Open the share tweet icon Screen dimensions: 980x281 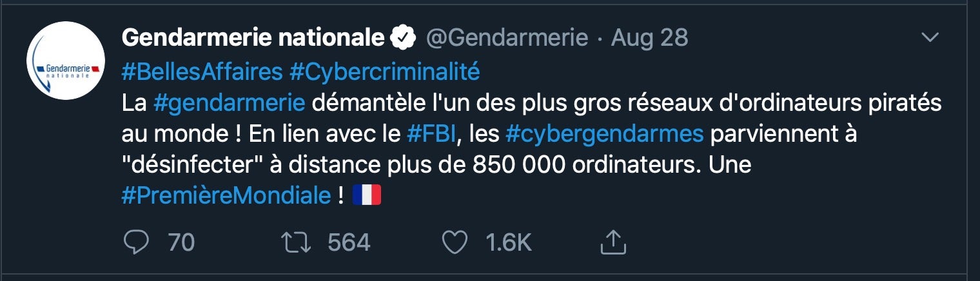(x=613, y=242)
